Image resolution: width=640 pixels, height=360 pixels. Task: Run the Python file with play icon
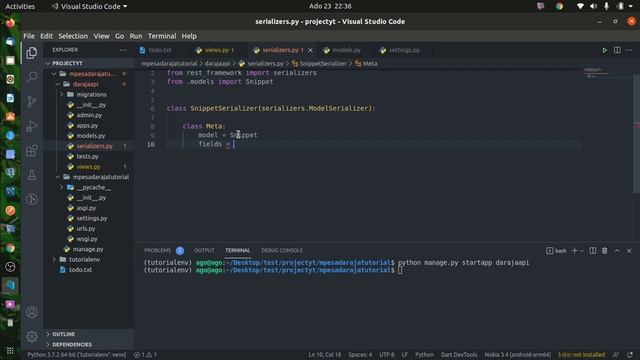tap(604, 50)
